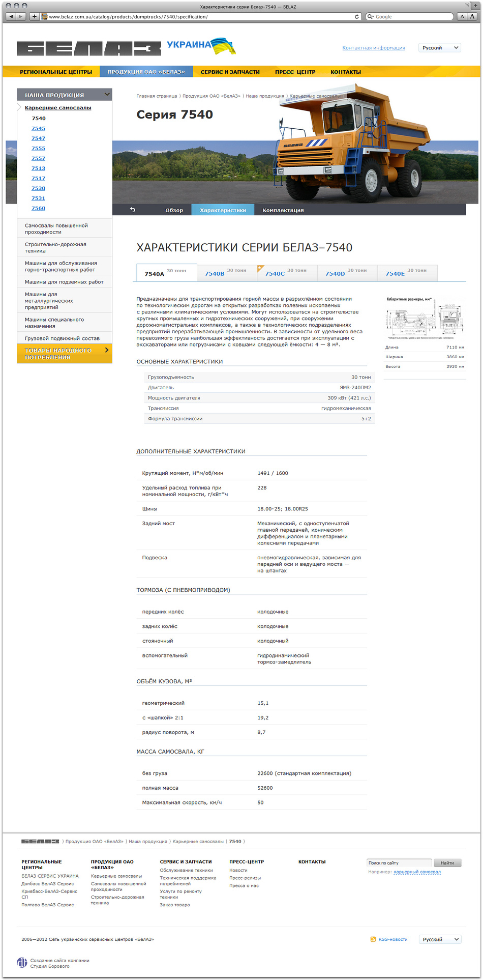The height and width of the screenshot is (980, 483).
Task: Open the Комплектация tab
Action: [283, 210]
